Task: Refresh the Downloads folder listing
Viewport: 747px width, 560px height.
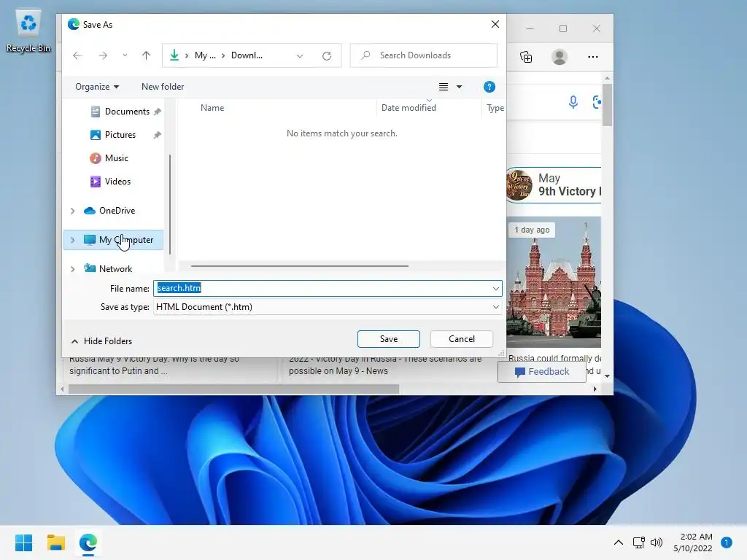Action: 327,55
